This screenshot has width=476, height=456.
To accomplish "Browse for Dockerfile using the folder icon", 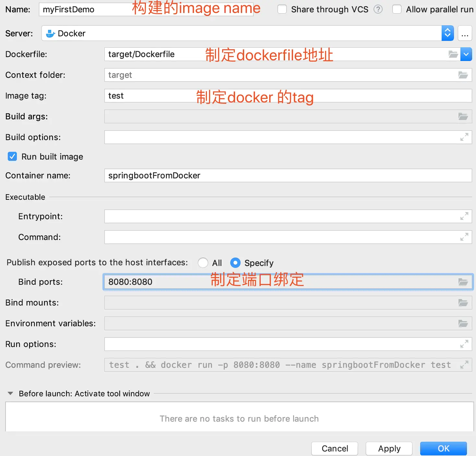I will [x=453, y=54].
